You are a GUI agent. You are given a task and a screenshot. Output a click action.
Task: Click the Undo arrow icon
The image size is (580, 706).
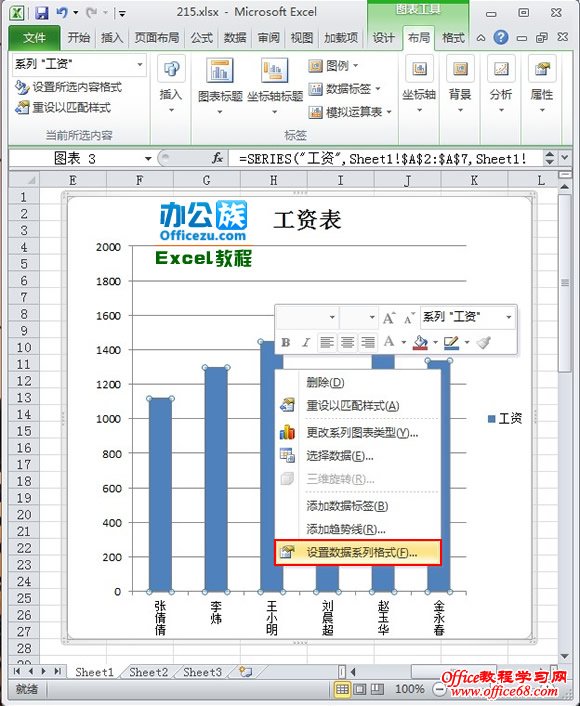[62, 12]
